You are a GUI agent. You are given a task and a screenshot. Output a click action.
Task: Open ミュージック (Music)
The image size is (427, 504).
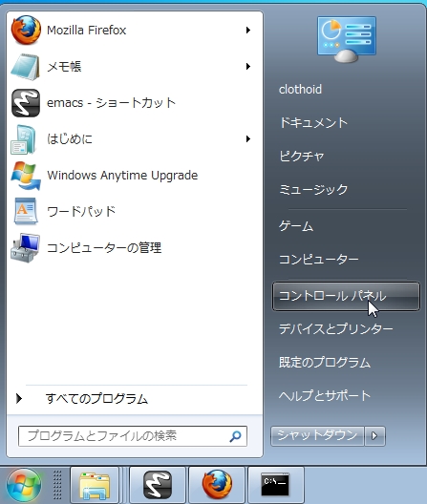(x=313, y=190)
